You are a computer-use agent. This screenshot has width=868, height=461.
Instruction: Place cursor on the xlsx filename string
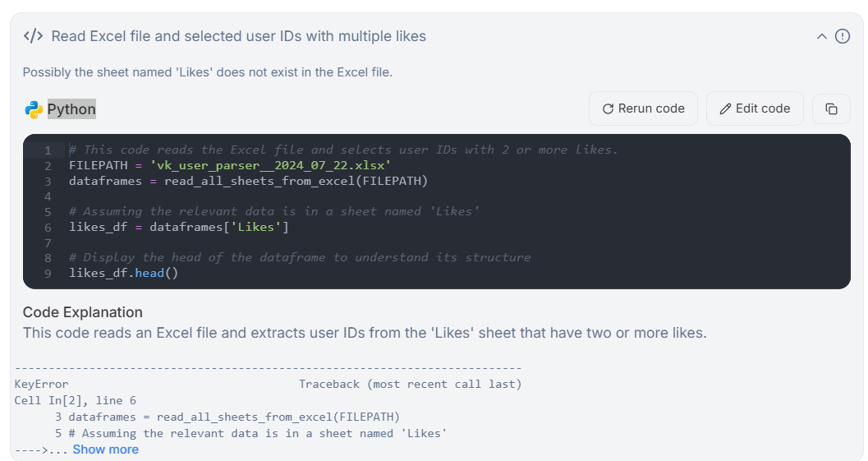pos(270,165)
